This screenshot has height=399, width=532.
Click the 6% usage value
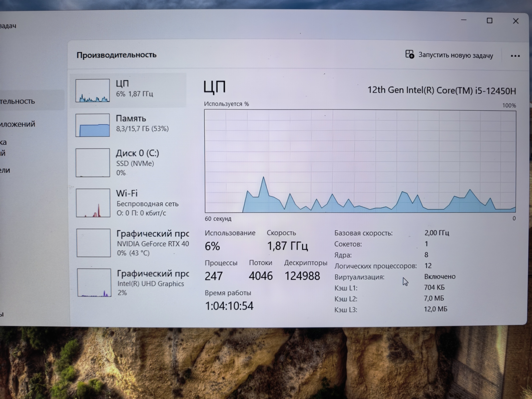(212, 246)
